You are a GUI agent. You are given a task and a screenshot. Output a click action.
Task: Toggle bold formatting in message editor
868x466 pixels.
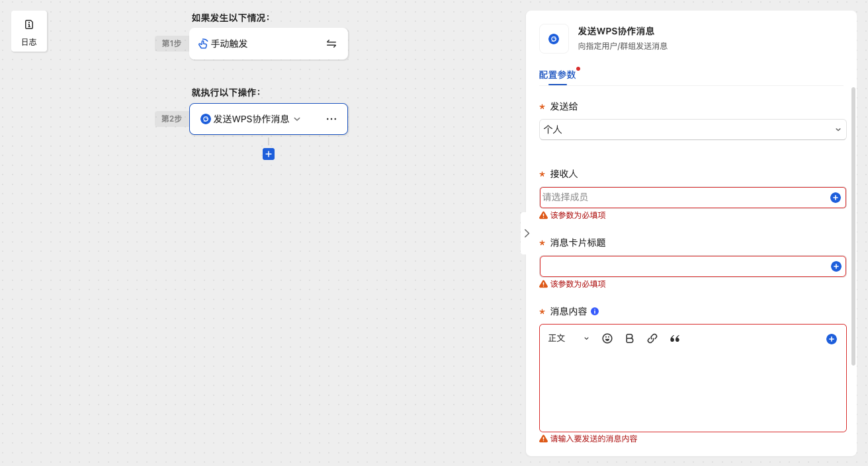pos(630,338)
